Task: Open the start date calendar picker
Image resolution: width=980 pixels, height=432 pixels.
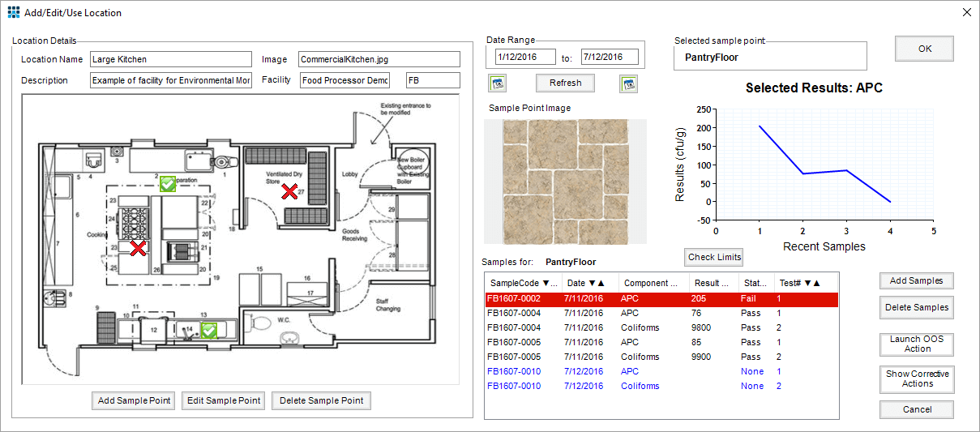Action: pyautogui.click(x=499, y=83)
